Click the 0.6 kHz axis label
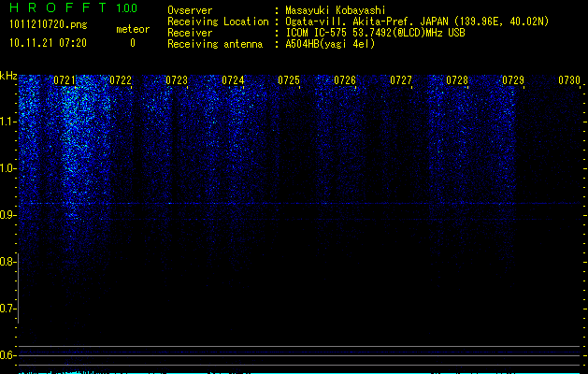This screenshot has width=588, height=374. pyautogui.click(x=7, y=355)
